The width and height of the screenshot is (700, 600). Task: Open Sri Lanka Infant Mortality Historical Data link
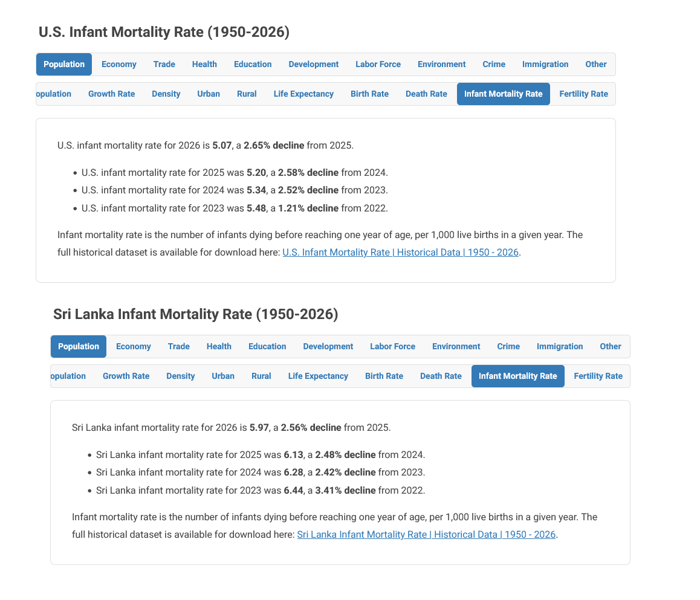pos(426,534)
